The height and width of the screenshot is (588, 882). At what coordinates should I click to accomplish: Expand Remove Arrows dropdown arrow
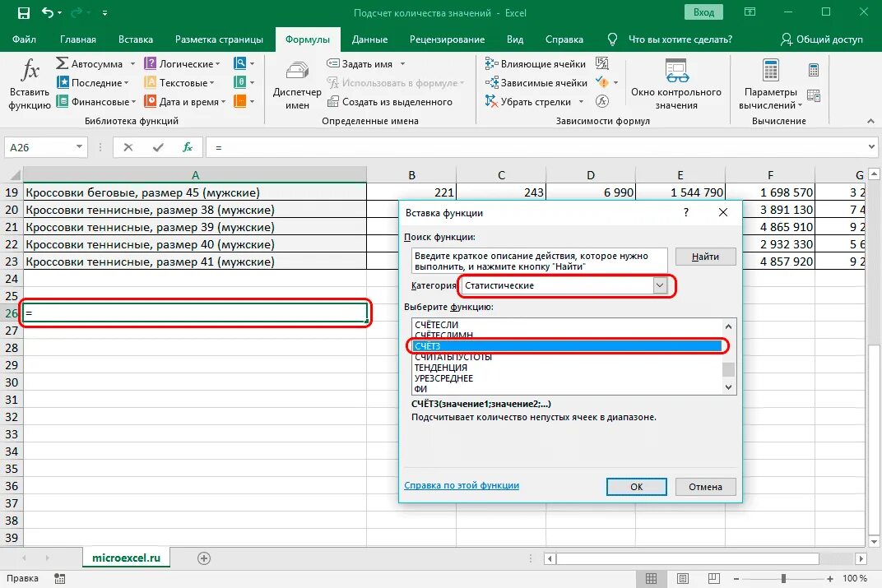coord(581,102)
